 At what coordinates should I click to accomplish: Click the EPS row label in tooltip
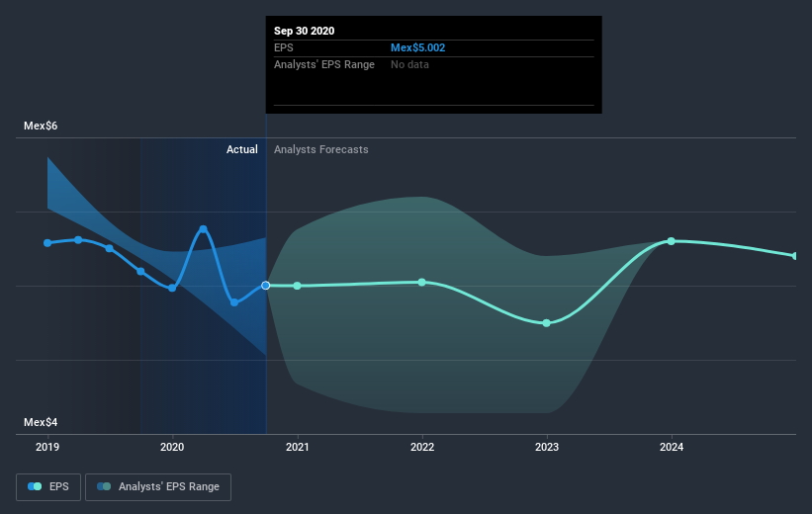pos(283,47)
